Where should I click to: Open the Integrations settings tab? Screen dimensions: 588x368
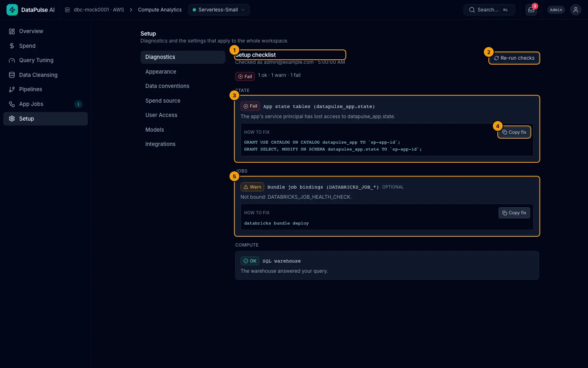tap(183, 144)
